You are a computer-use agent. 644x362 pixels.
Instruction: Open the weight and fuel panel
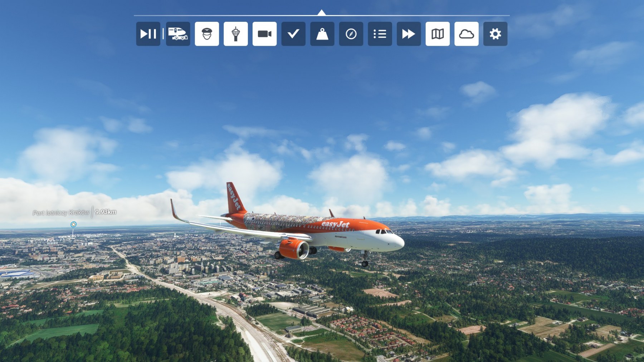pos(322,34)
